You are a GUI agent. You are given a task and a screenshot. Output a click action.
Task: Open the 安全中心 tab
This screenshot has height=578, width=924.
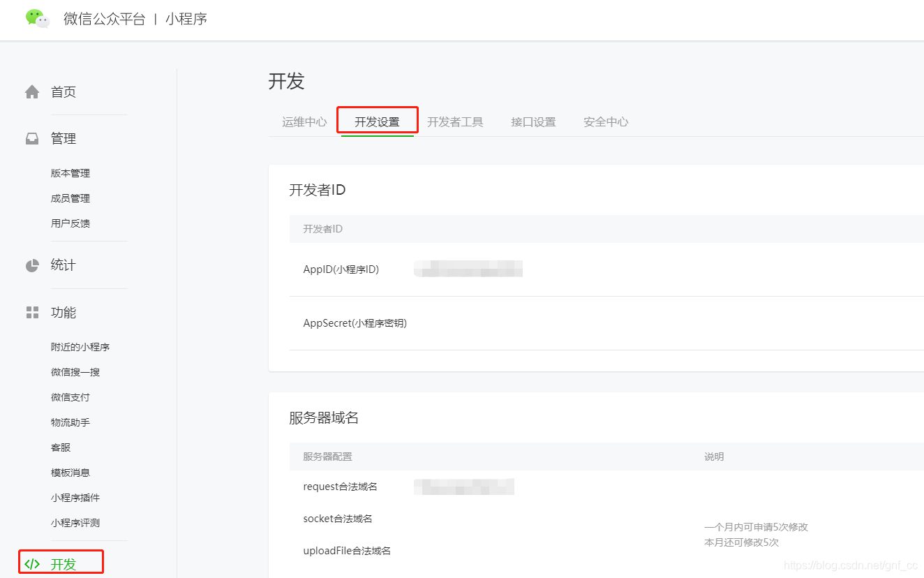(x=606, y=121)
